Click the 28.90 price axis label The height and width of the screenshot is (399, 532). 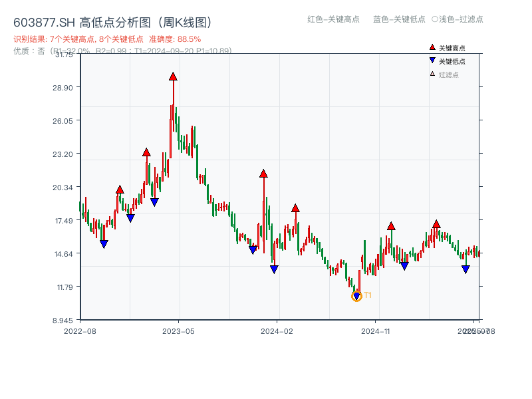[x=63, y=88]
